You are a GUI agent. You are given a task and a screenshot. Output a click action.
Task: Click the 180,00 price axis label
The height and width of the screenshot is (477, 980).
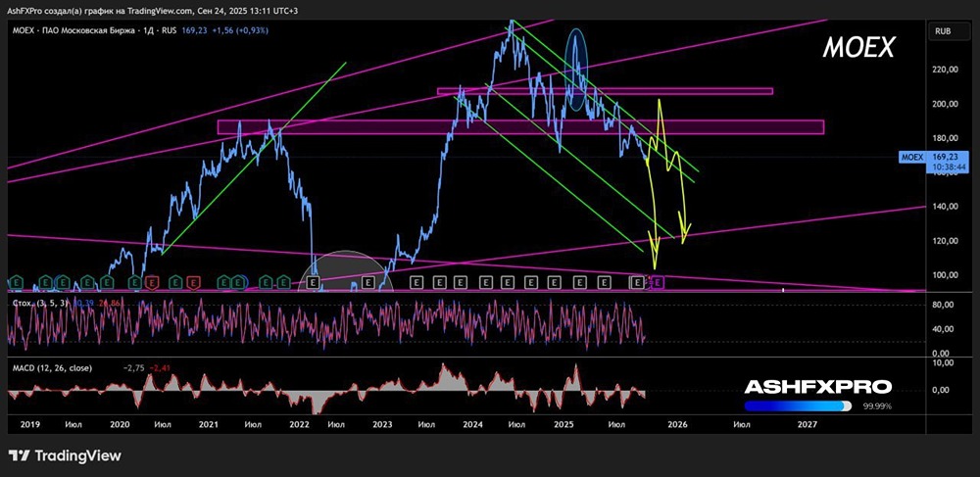click(x=943, y=139)
